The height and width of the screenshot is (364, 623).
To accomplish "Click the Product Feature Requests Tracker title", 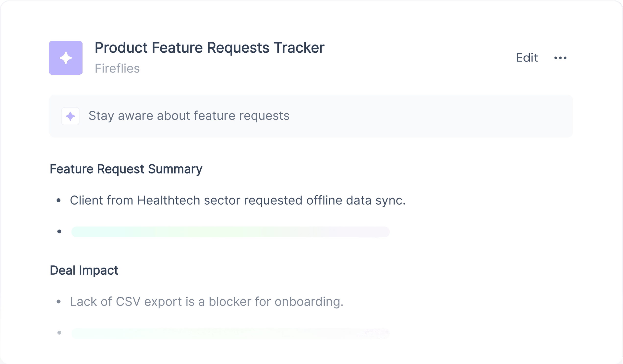I will [209, 47].
